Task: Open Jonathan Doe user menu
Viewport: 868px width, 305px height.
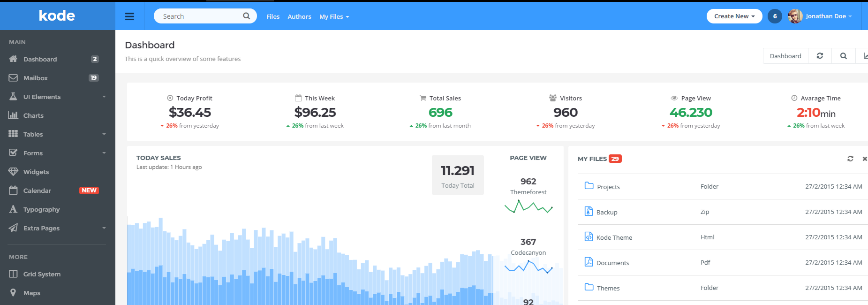Action: pyautogui.click(x=825, y=16)
